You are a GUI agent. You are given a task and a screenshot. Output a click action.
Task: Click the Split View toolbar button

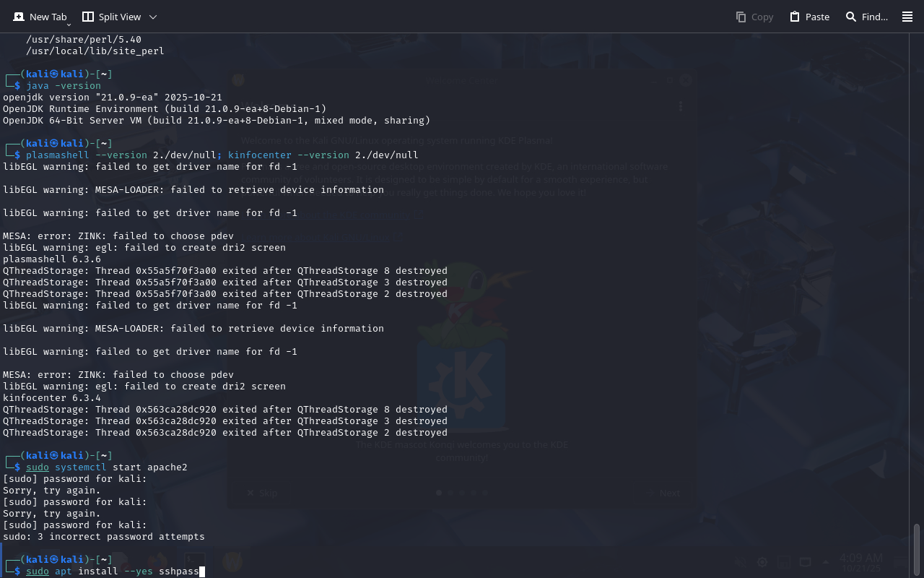[x=112, y=17]
